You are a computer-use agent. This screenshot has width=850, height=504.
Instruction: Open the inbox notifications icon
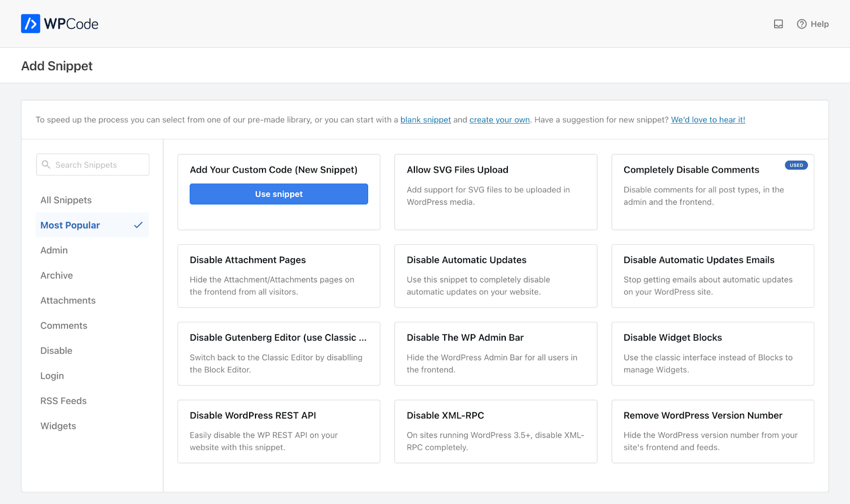778,24
